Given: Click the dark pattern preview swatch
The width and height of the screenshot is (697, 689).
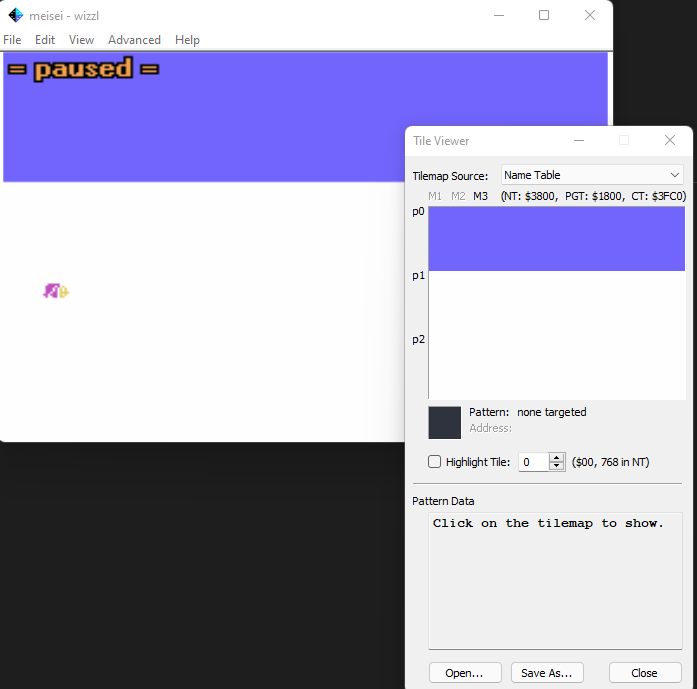Looking at the screenshot, I should tap(445, 423).
